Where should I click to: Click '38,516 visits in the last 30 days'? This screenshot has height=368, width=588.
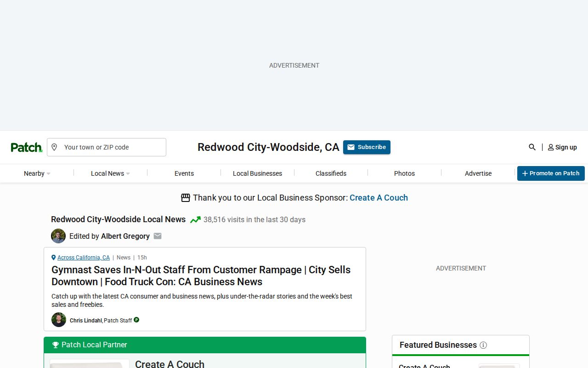[x=254, y=220]
